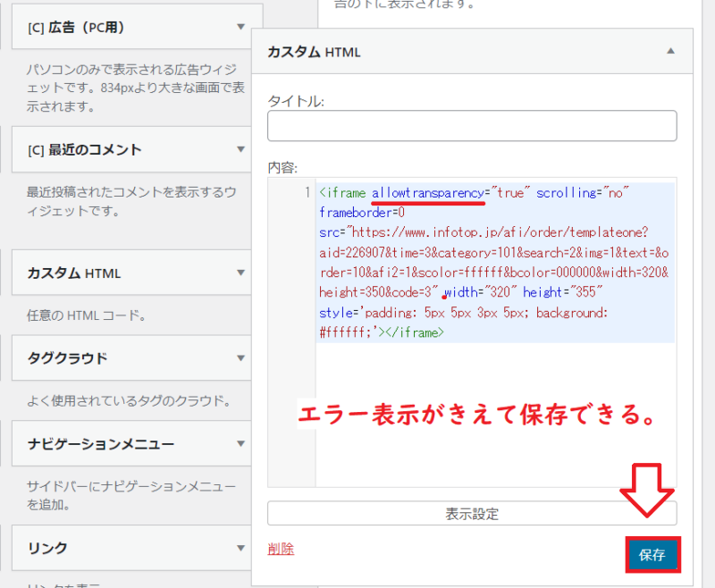The height and width of the screenshot is (588, 715).
Task: Click inside the 内容 HTML code editor
Action: 494,402
